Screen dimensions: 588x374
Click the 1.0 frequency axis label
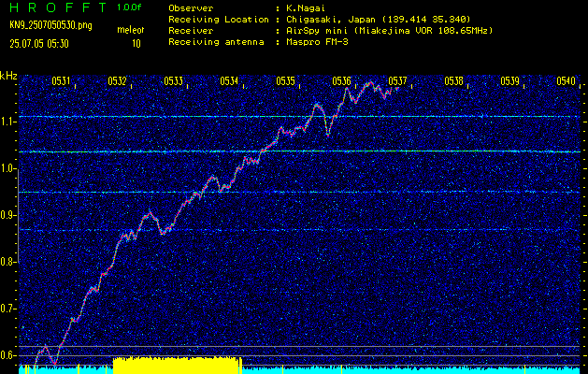click(x=7, y=169)
